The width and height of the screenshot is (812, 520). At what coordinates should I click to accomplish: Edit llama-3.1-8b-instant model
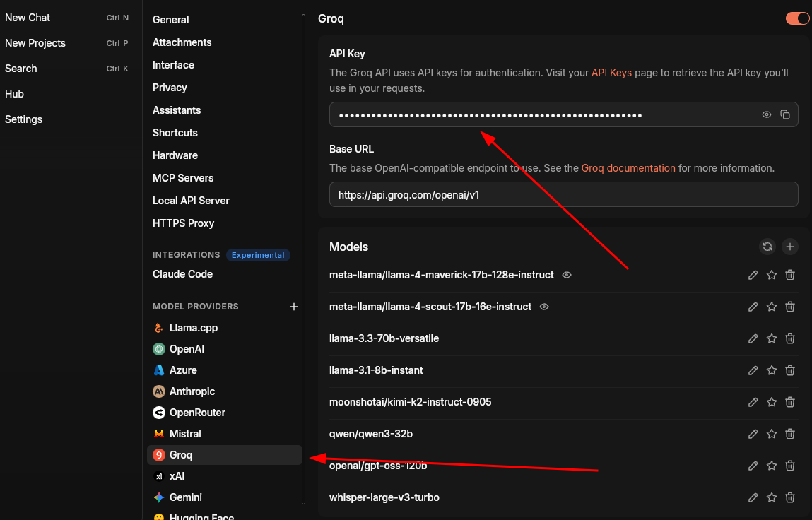[753, 370]
